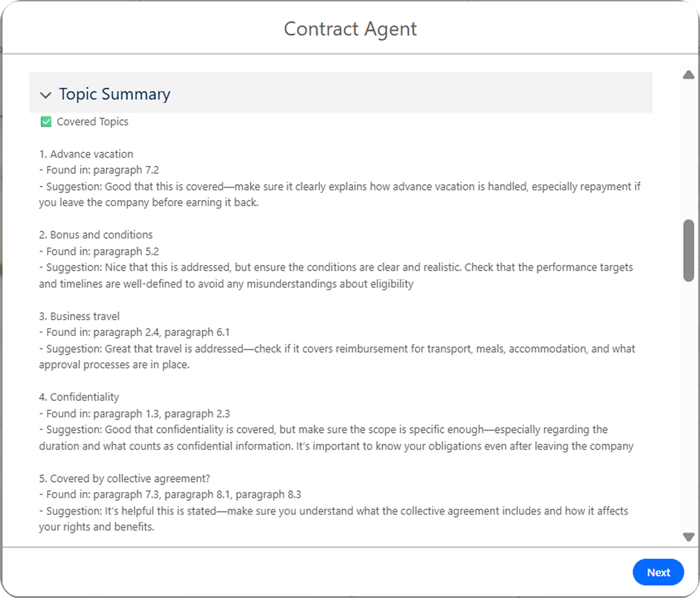Click the Contract Agent dialog title
This screenshot has height=599, width=700.
pos(350,29)
